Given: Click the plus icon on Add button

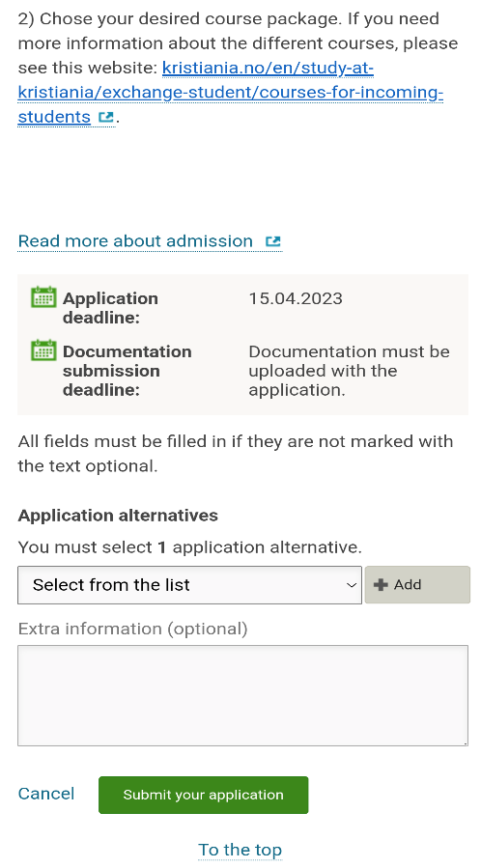Looking at the screenshot, I should (381, 584).
